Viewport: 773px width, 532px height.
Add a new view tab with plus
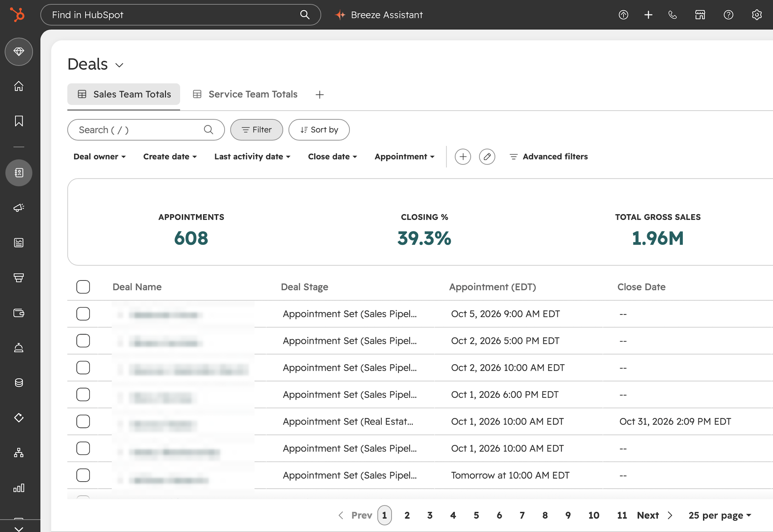pyautogui.click(x=320, y=95)
